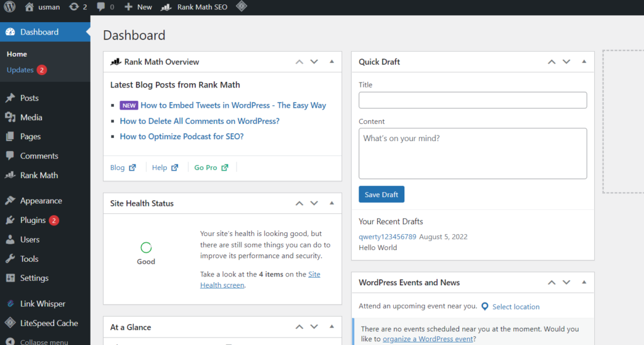The width and height of the screenshot is (644, 345).
Task: Collapse the Rank Math Overview panel
Action: (x=332, y=62)
